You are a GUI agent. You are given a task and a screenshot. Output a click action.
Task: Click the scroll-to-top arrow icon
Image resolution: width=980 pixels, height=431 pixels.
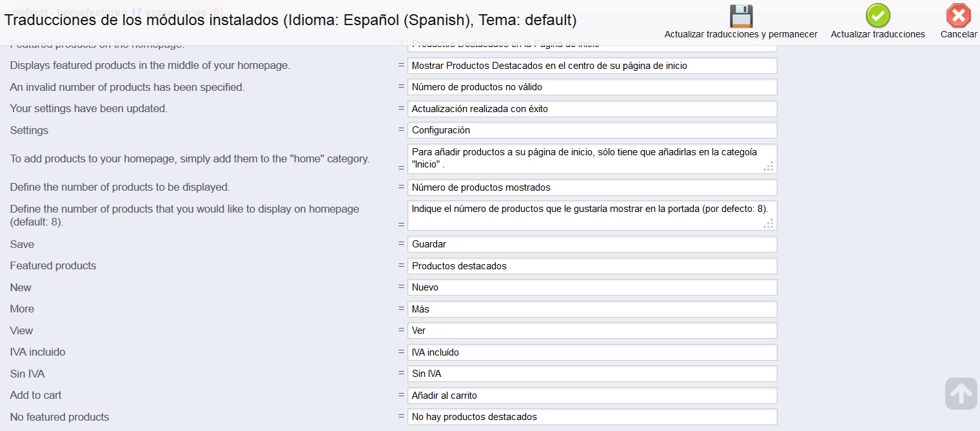pyautogui.click(x=961, y=393)
